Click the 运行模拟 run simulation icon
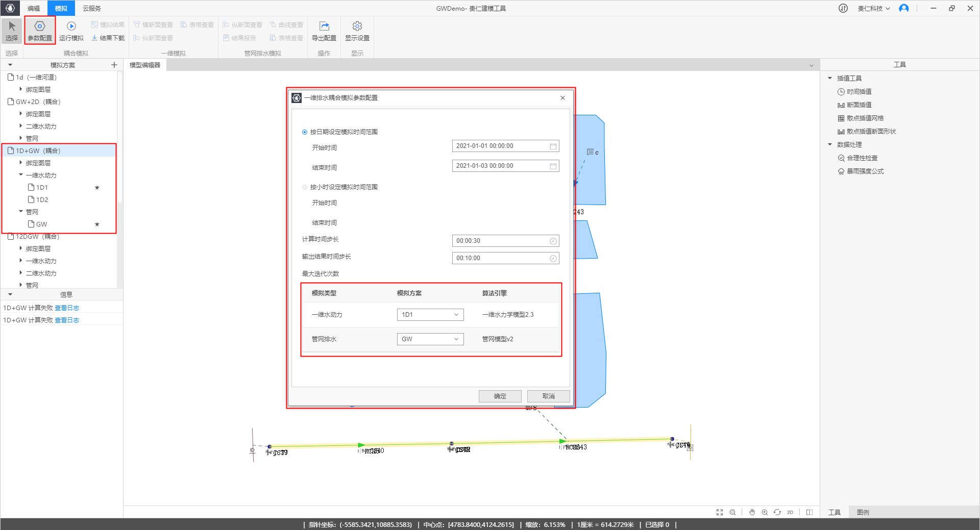Image resolution: width=980 pixels, height=530 pixels. point(71,27)
